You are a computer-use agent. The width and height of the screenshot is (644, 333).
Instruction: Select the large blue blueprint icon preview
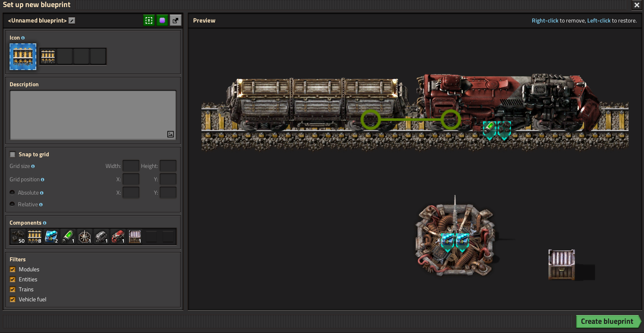click(23, 57)
